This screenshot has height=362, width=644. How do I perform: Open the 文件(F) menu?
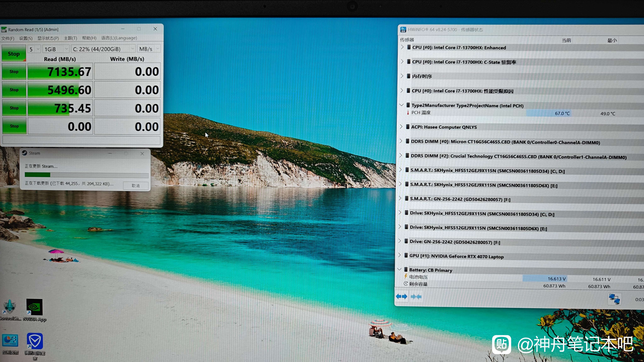click(x=8, y=38)
